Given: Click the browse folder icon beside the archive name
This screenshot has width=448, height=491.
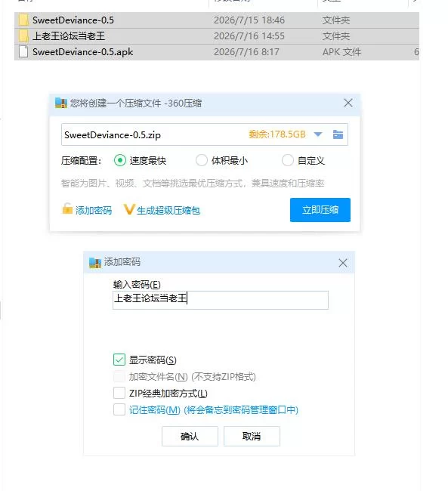Looking at the screenshot, I should point(338,134).
